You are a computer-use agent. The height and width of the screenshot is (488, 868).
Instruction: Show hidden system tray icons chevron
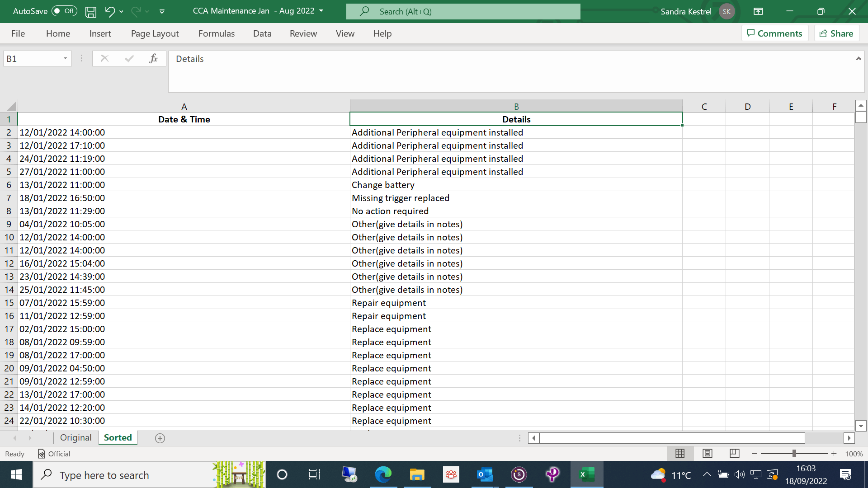coord(707,474)
